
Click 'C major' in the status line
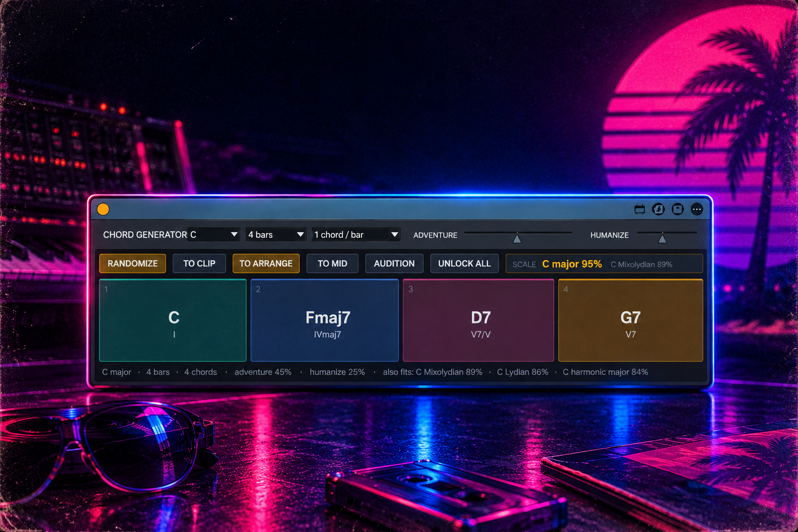pyautogui.click(x=116, y=372)
